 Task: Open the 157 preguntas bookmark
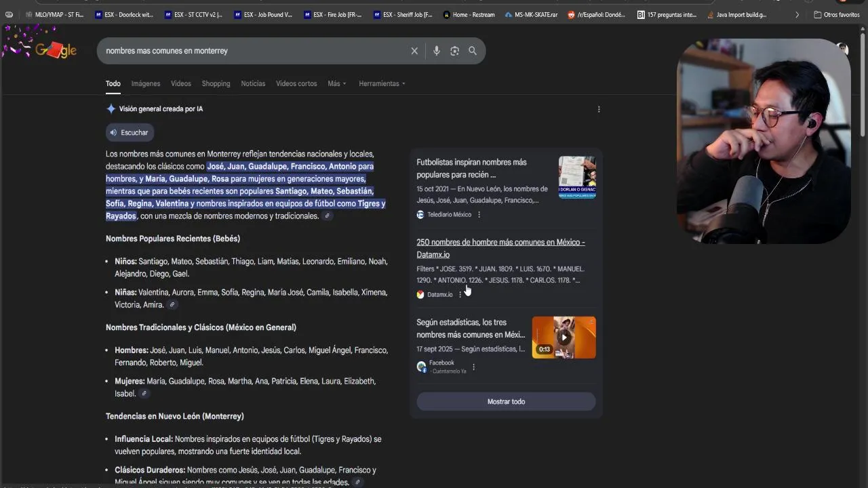pos(667,14)
